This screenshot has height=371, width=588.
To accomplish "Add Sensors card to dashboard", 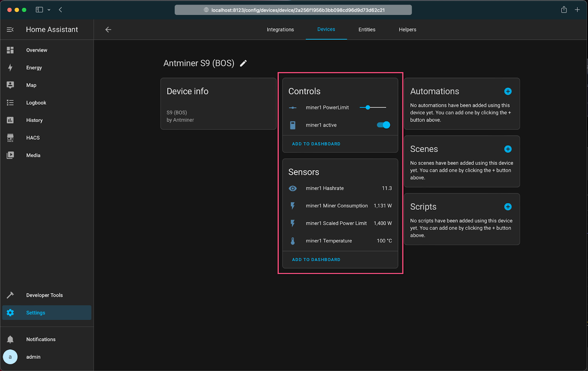I will coord(316,260).
